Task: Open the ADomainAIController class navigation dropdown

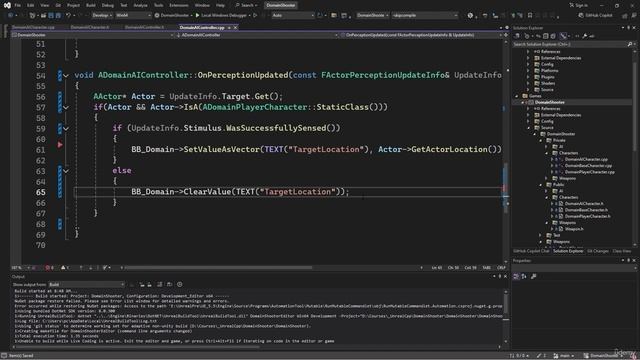Action: tap(257, 35)
